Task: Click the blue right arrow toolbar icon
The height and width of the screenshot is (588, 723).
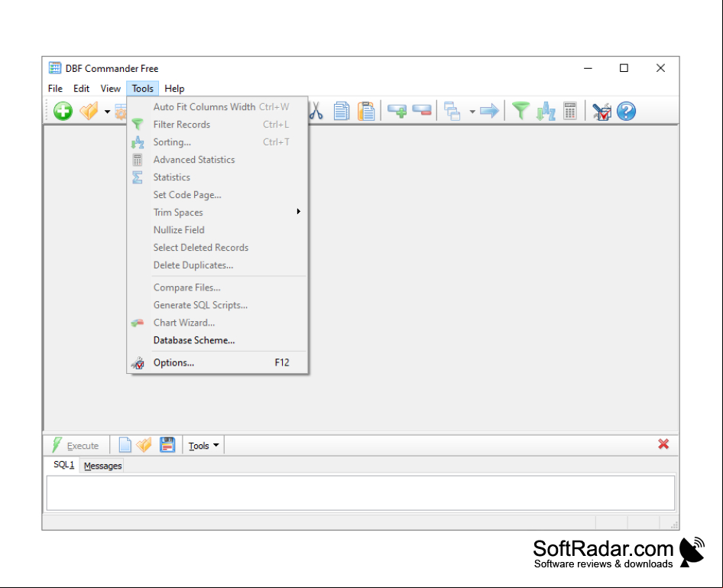Action: (489, 111)
